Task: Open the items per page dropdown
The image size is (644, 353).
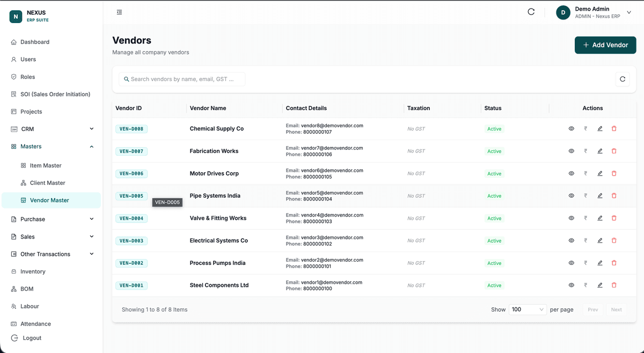Action: [528, 309]
